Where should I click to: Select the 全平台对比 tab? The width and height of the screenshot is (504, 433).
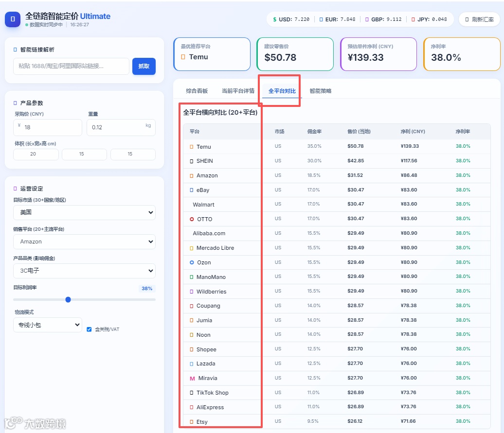pyautogui.click(x=282, y=91)
